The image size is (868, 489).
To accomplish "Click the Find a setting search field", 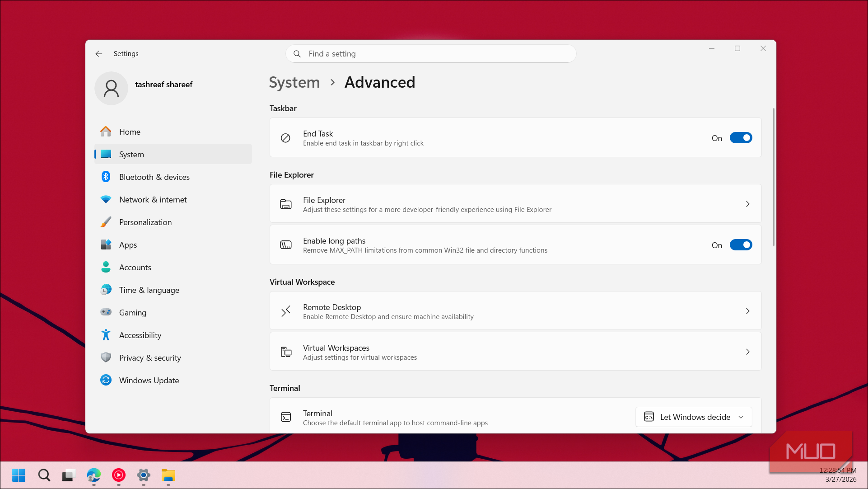I will (431, 54).
